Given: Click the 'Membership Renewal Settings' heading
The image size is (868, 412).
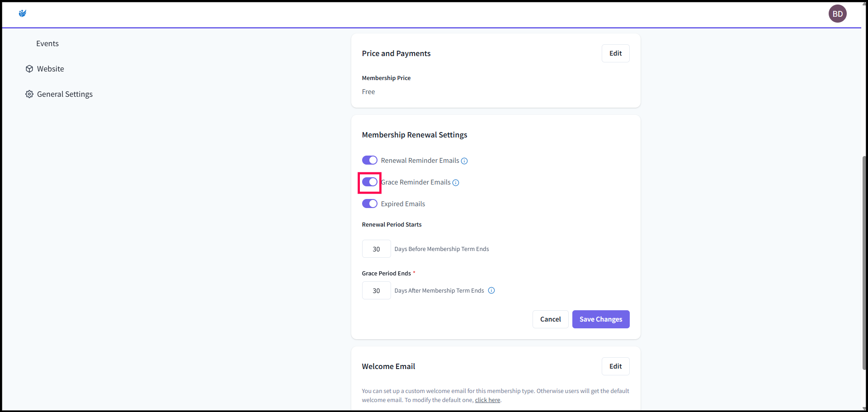Looking at the screenshot, I should pos(415,135).
